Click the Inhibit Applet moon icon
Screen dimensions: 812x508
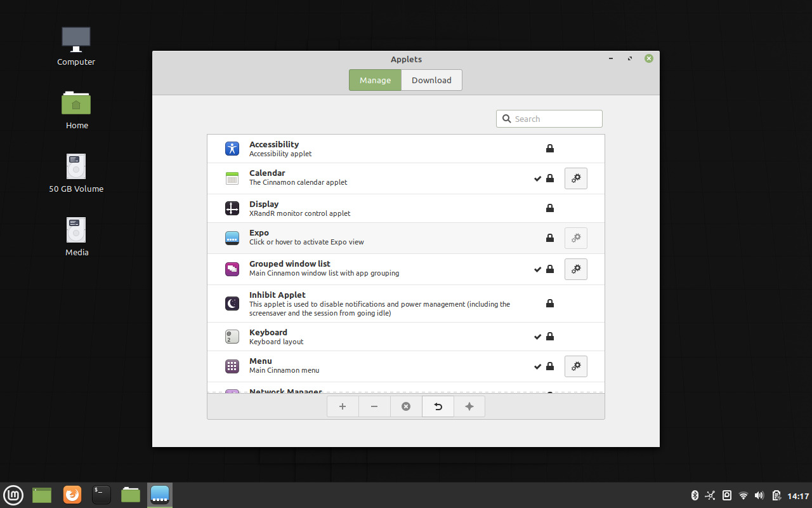(232, 304)
